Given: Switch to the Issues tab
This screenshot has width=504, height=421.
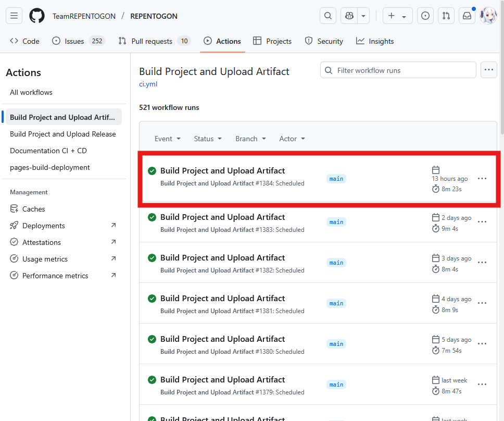Looking at the screenshot, I should [79, 41].
